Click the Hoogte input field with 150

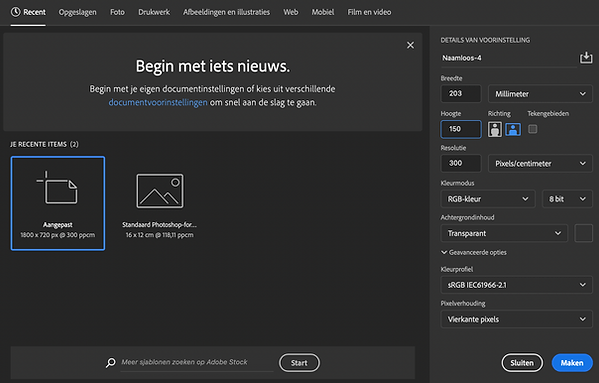point(461,129)
